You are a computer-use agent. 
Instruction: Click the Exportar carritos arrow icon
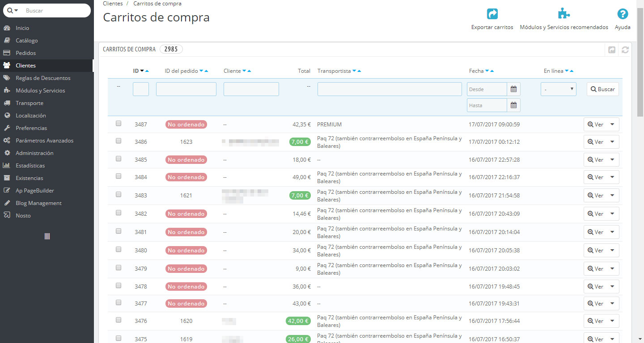click(x=492, y=14)
